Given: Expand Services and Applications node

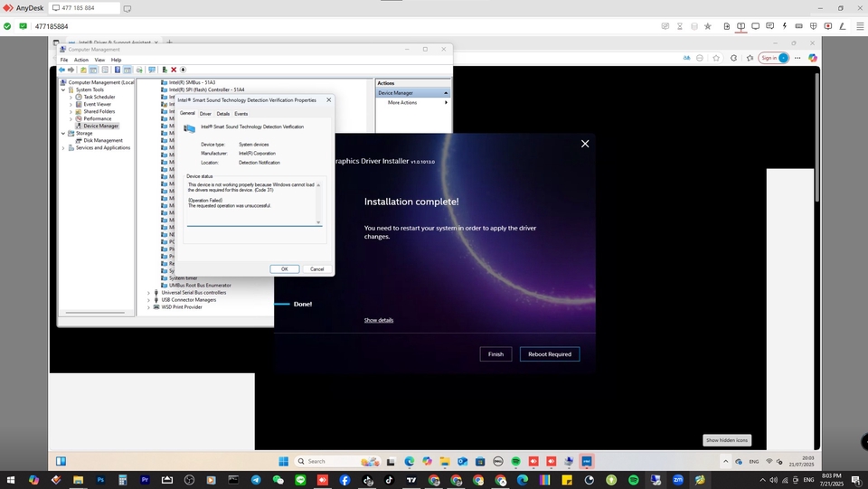Looking at the screenshot, I should (63, 147).
